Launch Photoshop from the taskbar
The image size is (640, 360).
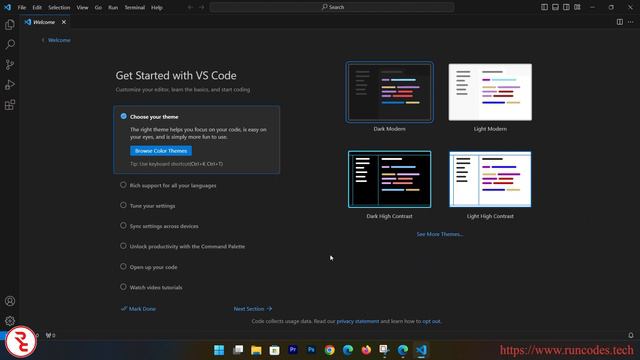(311, 350)
